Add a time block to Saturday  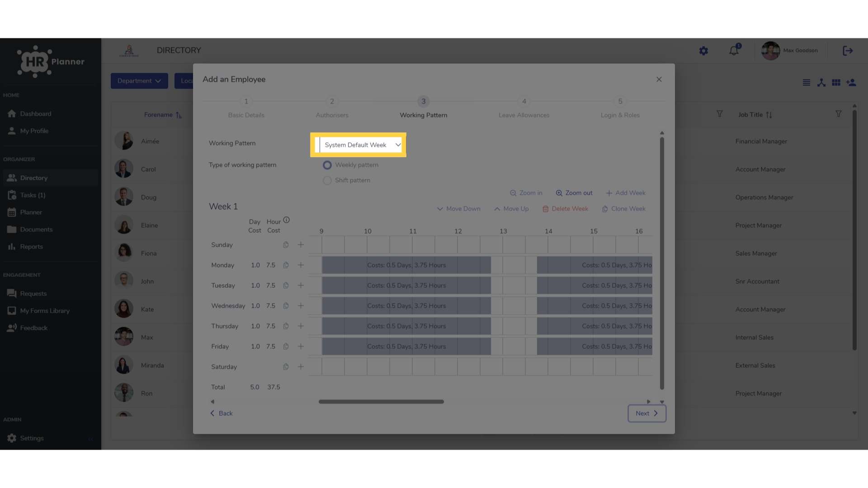pyautogui.click(x=301, y=367)
